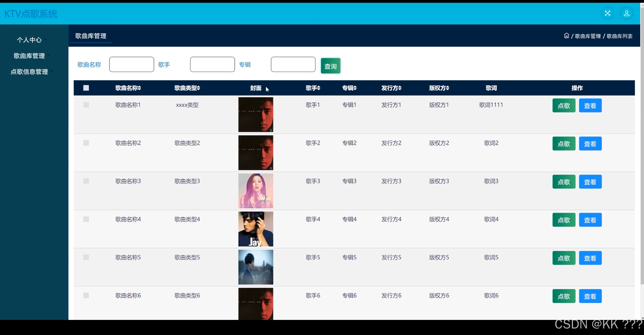Click the fullscreen exit icon in top bar
This screenshot has height=335, width=644.
[608, 13]
